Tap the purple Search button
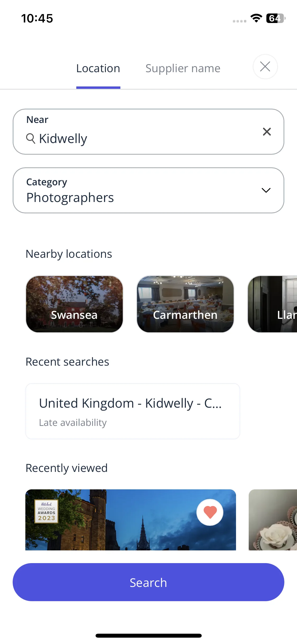The width and height of the screenshot is (297, 644). point(148,582)
